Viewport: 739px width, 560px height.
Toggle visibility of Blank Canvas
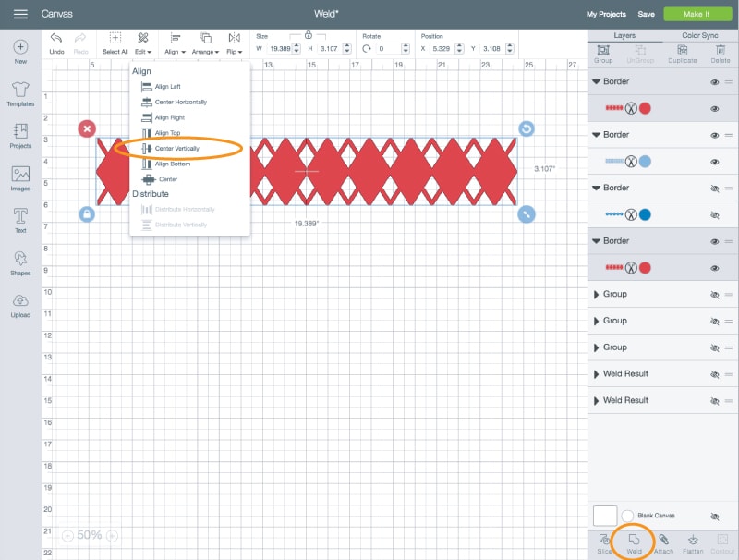714,516
